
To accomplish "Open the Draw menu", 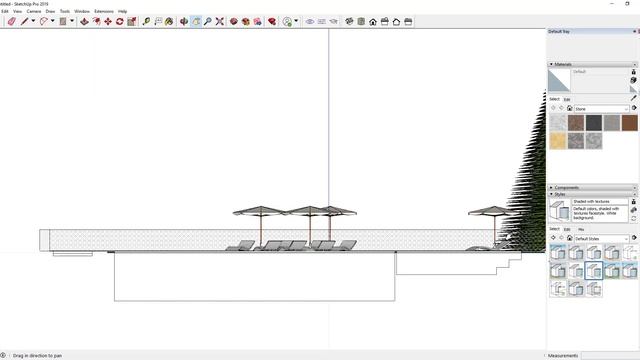I will (x=50, y=11).
